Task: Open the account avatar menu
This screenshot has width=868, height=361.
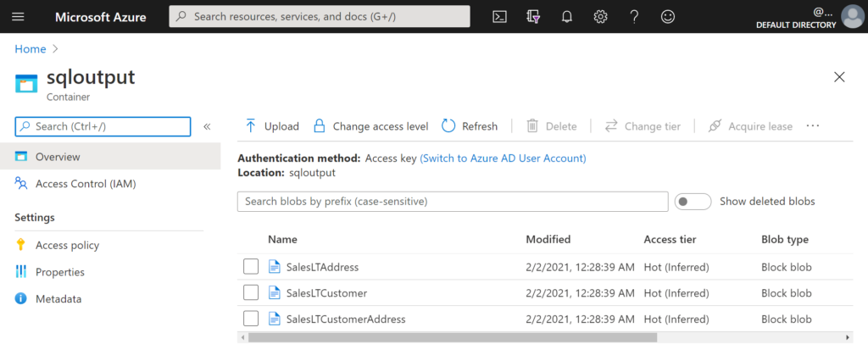Action: 852,17
